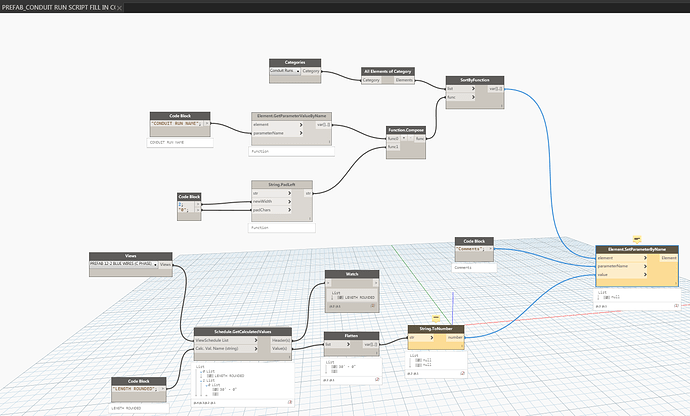Close the PREFAB_CONDUIT RUN SCRIPT tab
The width and height of the screenshot is (690, 416).
(119, 8)
